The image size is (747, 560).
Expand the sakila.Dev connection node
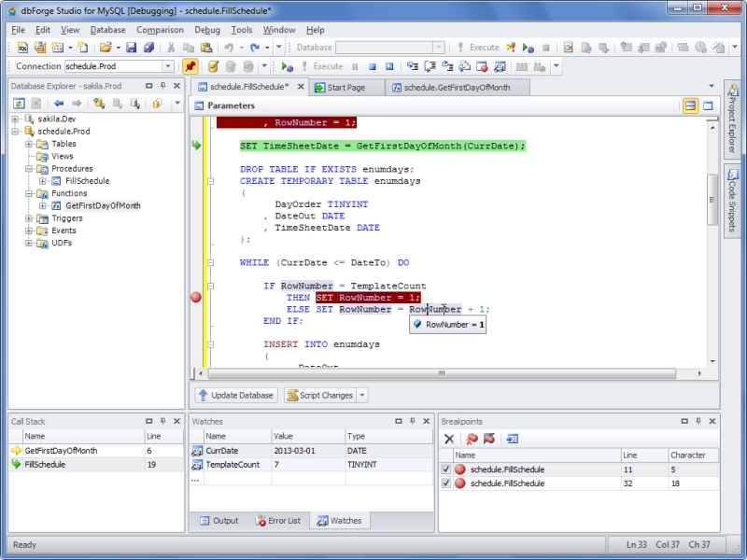coord(15,119)
